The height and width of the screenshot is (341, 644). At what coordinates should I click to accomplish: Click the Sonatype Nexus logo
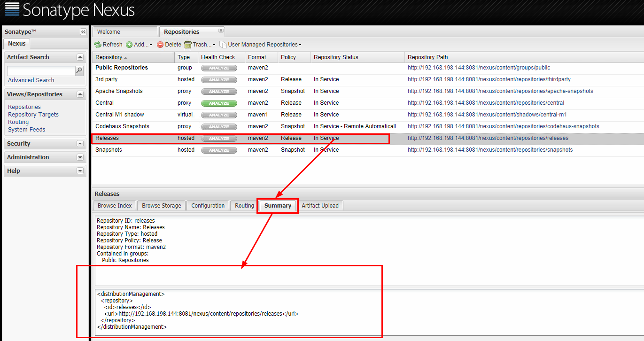70,10
